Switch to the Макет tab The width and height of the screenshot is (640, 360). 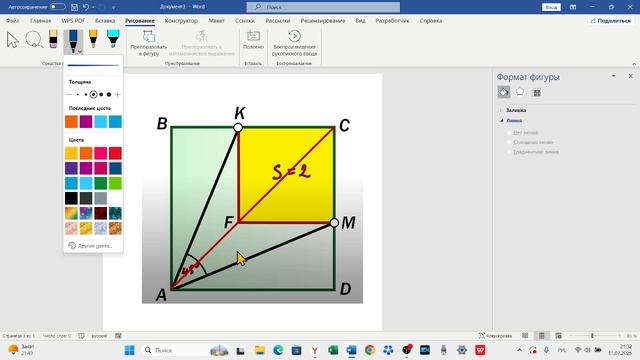pyautogui.click(x=216, y=20)
